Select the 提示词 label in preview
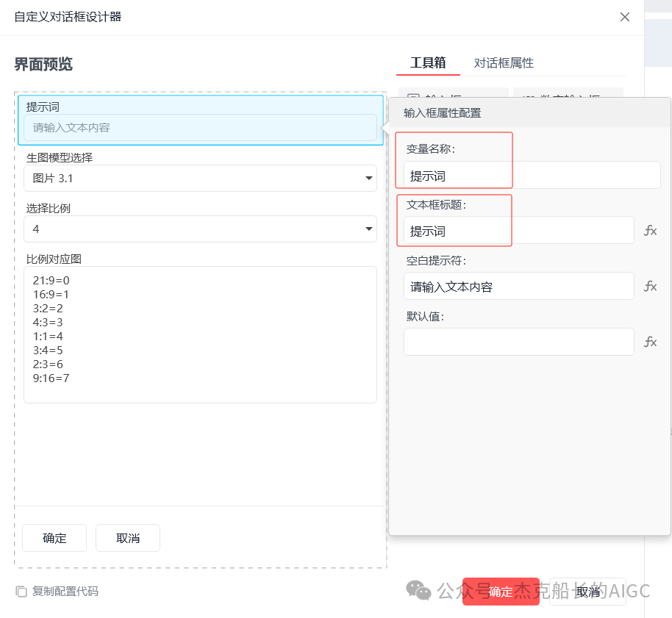 click(43, 107)
